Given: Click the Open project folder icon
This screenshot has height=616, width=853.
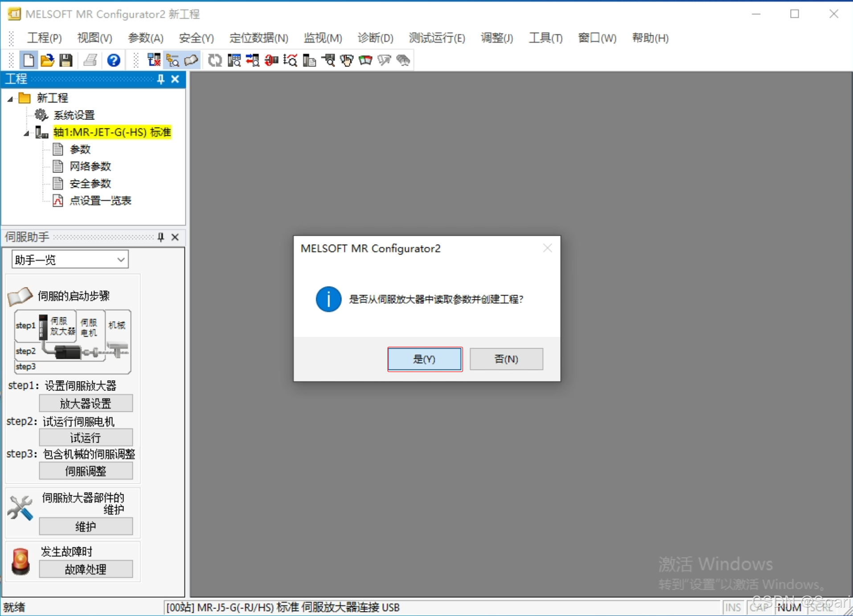Looking at the screenshot, I should coord(47,60).
